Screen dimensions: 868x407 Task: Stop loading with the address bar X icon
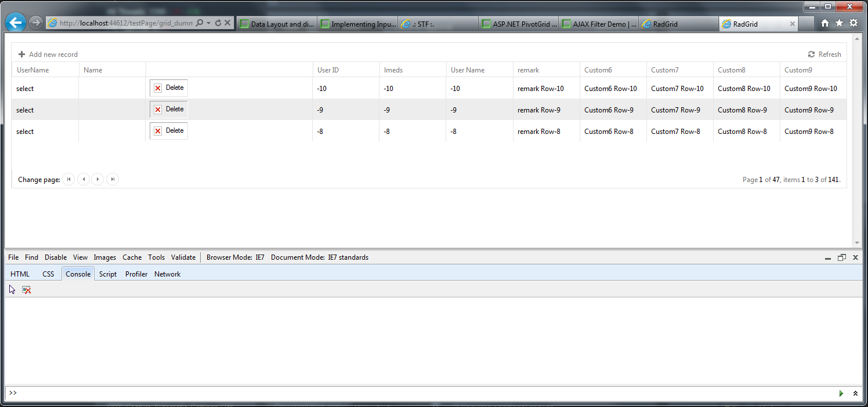(227, 23)
